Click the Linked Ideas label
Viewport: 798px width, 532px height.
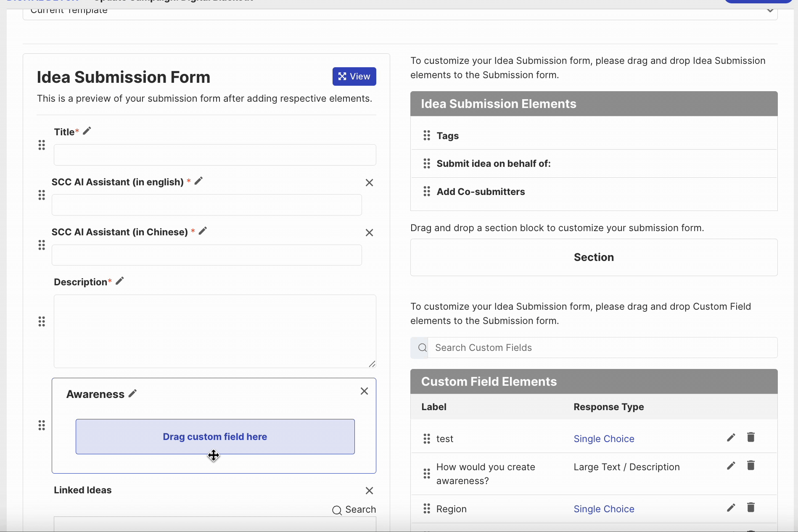click(x=83, y=490)
